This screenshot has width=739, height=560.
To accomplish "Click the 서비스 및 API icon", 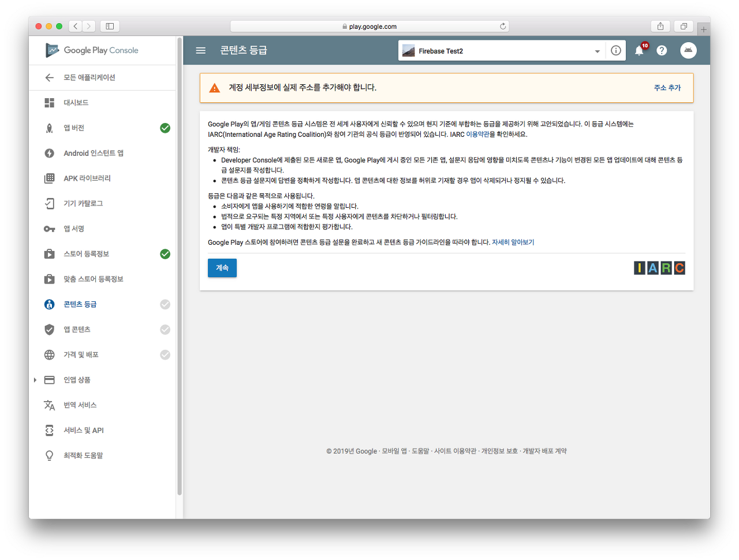I will [50, 430].
